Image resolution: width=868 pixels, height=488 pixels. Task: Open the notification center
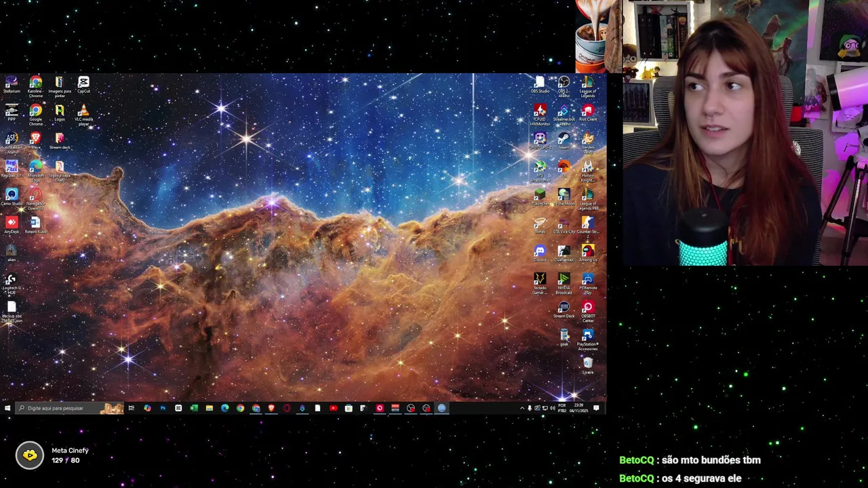coord(597,408)
